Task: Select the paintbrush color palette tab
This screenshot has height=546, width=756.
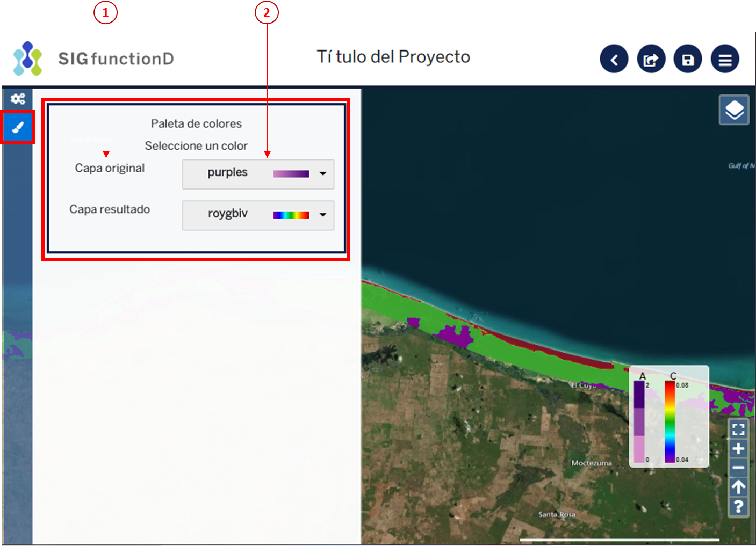Action: tap(18, 128)
